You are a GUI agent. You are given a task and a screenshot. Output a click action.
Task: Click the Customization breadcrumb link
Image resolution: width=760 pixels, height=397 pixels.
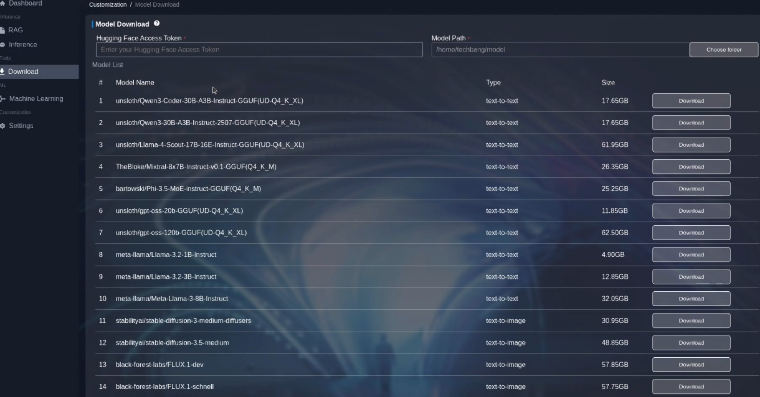click(x=108, y=4)
